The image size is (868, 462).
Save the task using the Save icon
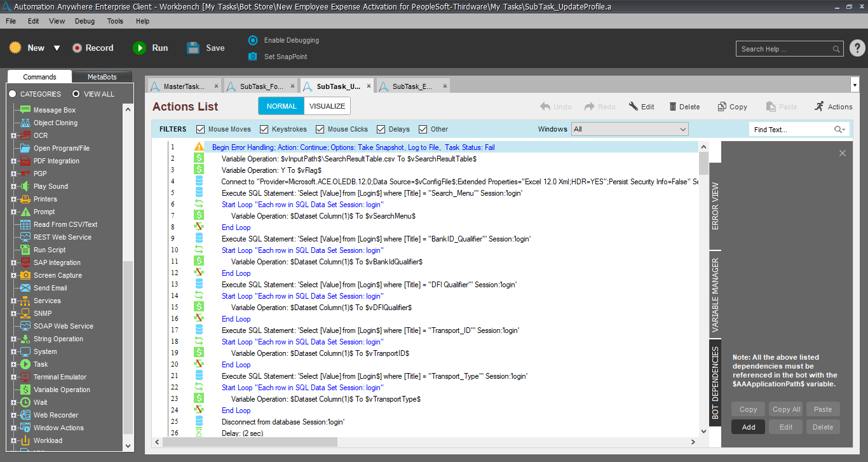pos(194,48)
